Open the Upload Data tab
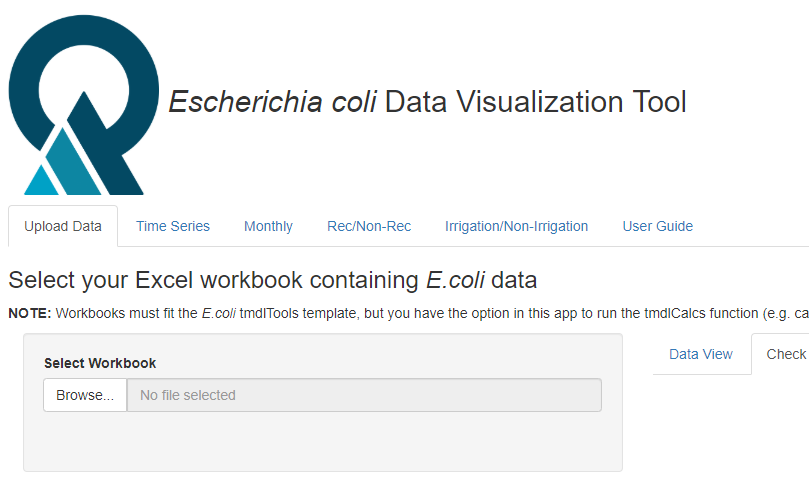This screenshot has width=809, height=481. [x=63, y=226]
